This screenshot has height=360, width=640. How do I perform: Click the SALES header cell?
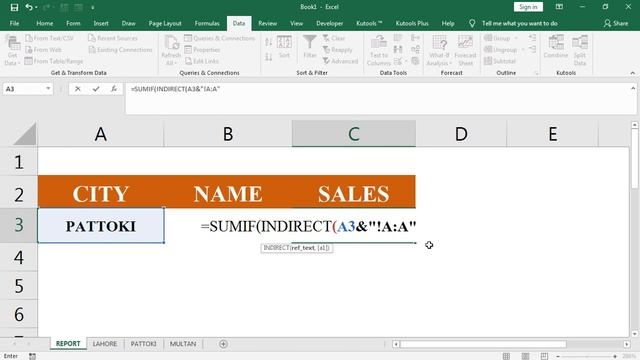pos(354,193)
